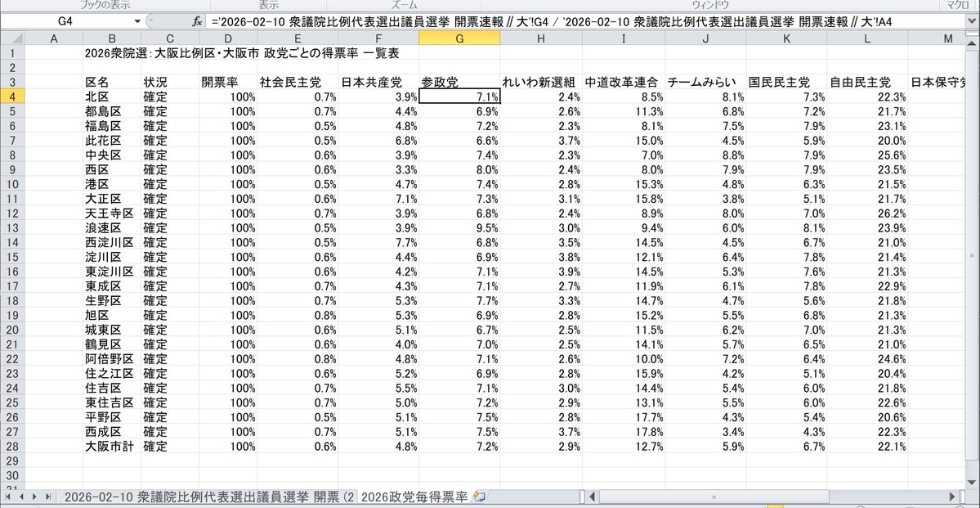Screen dimensions: 980x508
Task: Click the 状況 header cell
Action: [x=170, y=82]
